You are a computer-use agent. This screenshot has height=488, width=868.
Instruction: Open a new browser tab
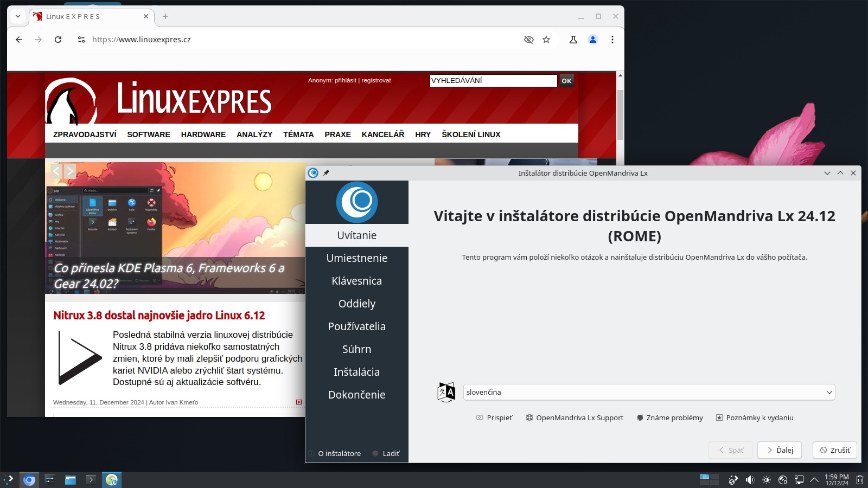tap(165, 16)
